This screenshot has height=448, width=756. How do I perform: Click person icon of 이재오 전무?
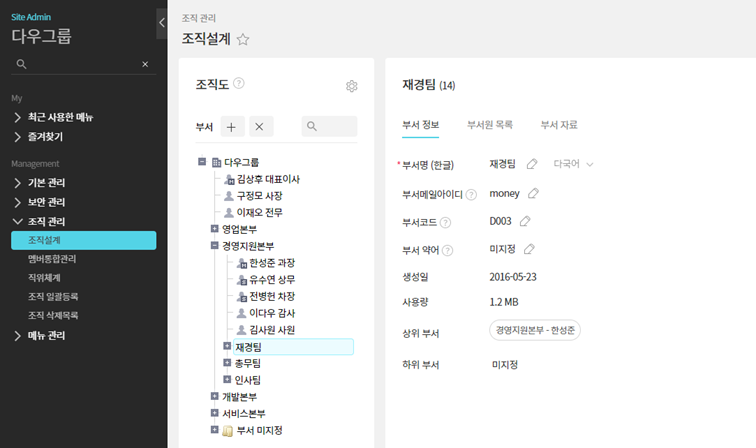tap(229, 213)
